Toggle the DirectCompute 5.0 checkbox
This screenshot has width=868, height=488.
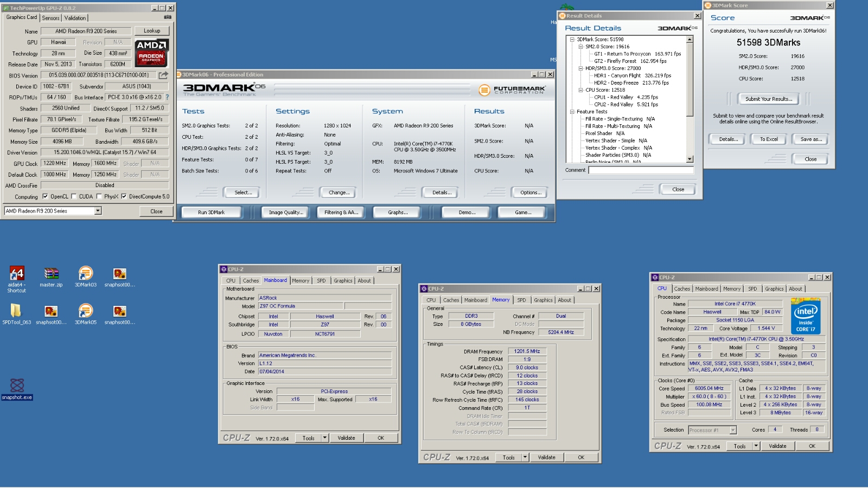(124, 196)
